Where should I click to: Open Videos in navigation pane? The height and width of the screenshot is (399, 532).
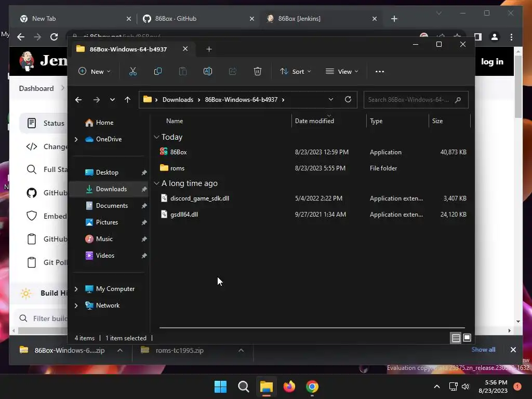[105, 256]
